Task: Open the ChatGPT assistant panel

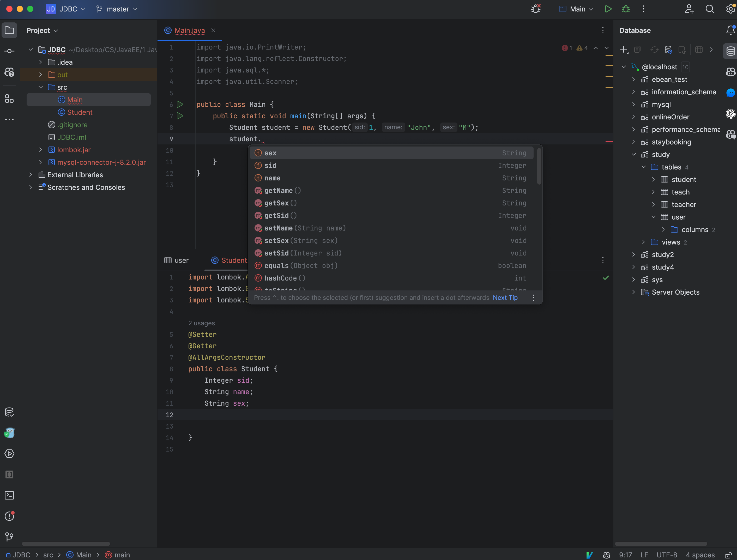Action: tap(731, 114)
